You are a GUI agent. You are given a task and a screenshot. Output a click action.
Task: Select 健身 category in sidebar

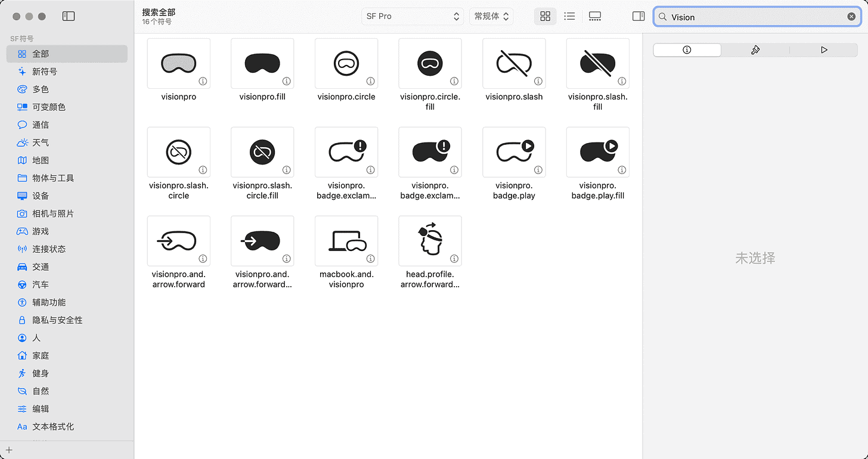67,373
